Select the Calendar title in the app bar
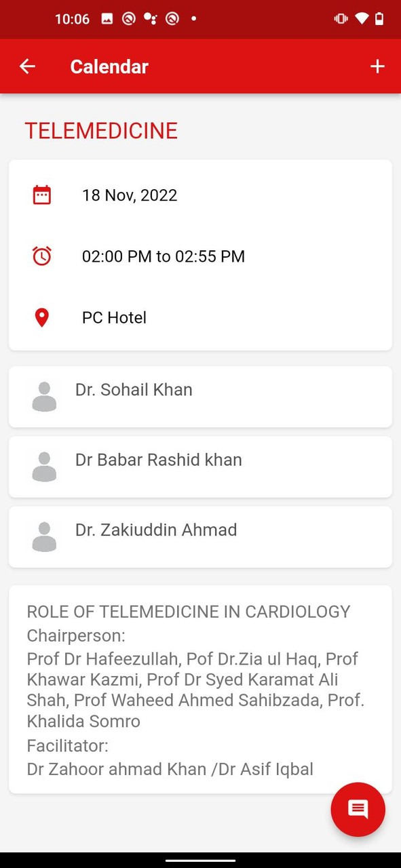Screen dimensions: 401x868 tap(109, 66)
